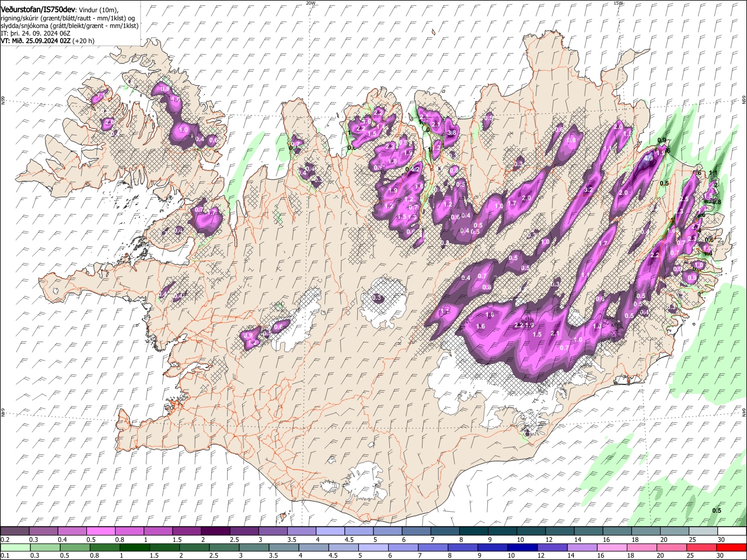The width and height of the screenshot is (747, 560).
Task: Click the 0.5 rain value in bottom-right sea
Action: click(x=717, y=510)
